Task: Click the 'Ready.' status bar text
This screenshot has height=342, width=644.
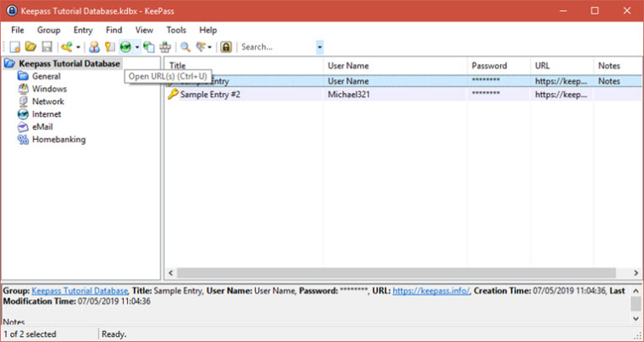Action: tap(113, 333)
